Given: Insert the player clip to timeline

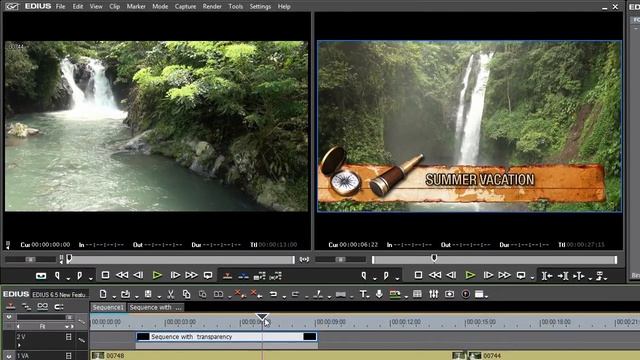Looking at the screenshot, I should click(228, 276).
